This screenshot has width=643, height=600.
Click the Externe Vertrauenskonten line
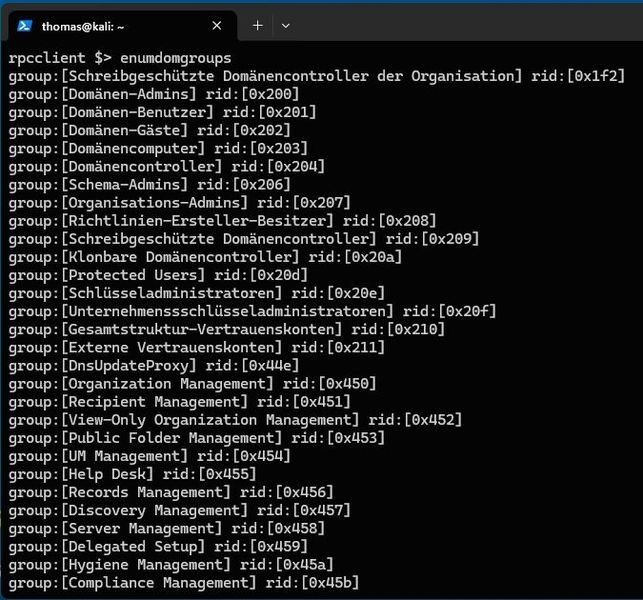(x=196, y=347)
